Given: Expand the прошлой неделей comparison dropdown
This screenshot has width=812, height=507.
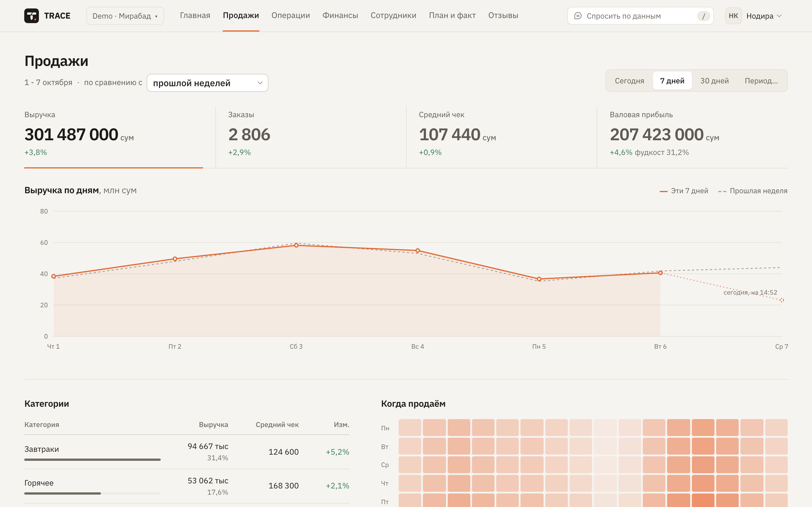Looking at the screenshot, I should pyautogui.click(x=207, y=83).
